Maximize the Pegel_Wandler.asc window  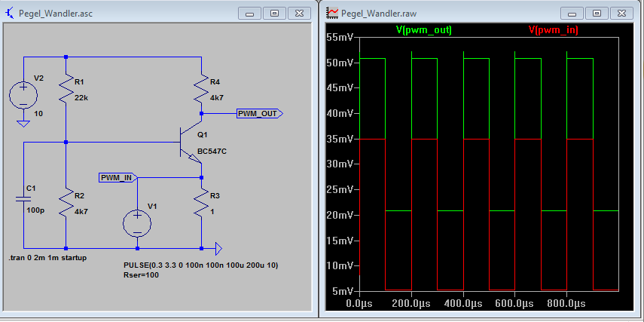pyautogui.click(x=274, y=13)
